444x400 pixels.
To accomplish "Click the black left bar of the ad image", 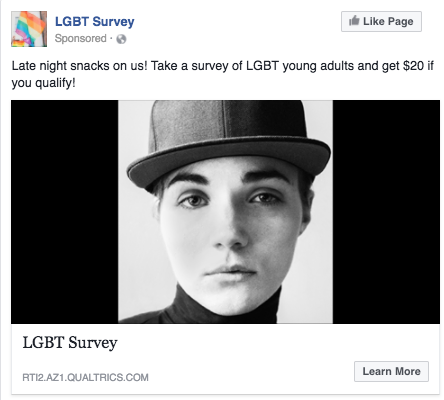I will tap(65, 212).
